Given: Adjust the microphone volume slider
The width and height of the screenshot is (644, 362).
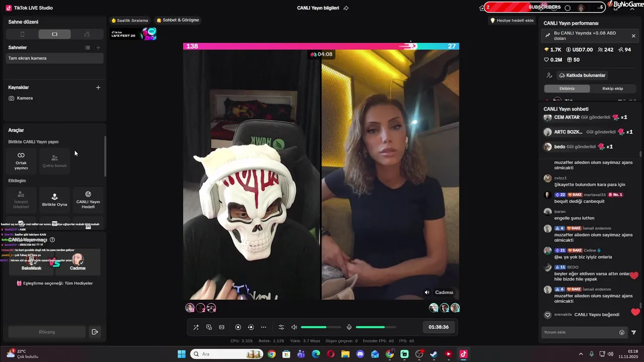Looking at the screenshot, I should (x=375, y=327).
